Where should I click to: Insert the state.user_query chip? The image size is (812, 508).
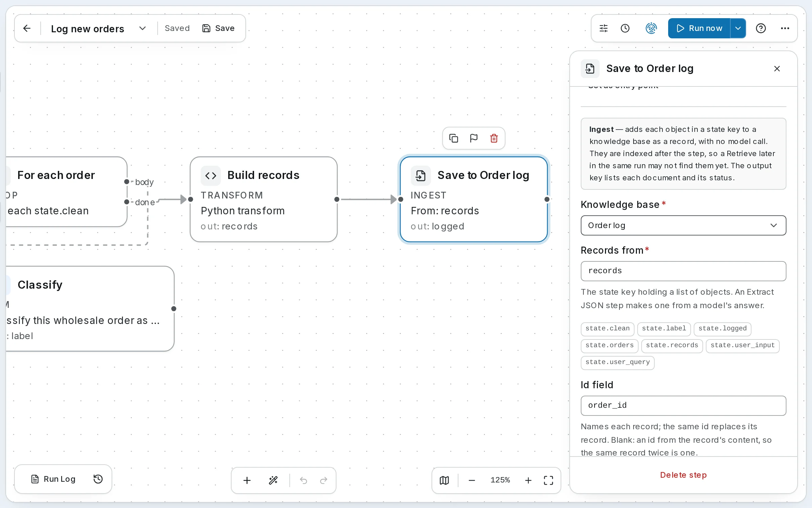[x=617, y=362]
